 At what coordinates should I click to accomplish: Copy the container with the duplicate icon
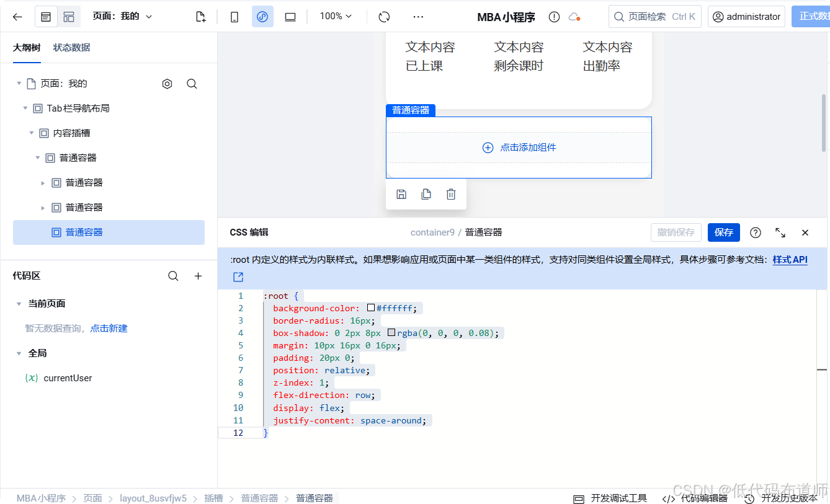click(426, 194)
